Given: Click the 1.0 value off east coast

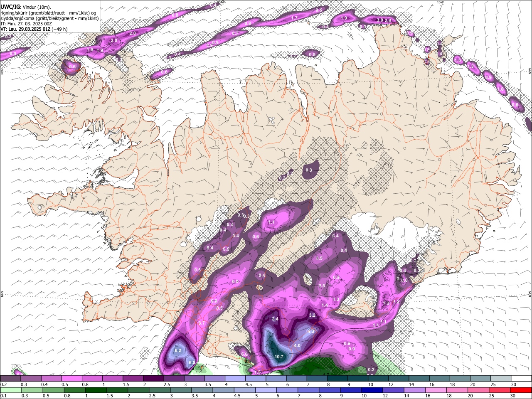Looking at the screenshot, I should [x=501, y=89].
